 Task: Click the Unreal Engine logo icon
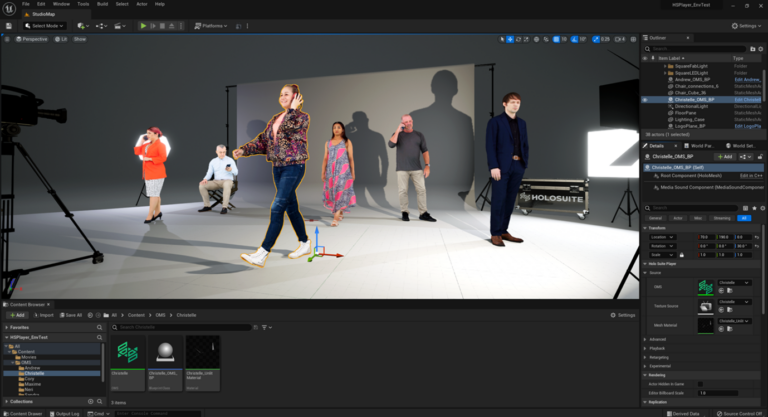pyautogui.click(x=9, y=9)
